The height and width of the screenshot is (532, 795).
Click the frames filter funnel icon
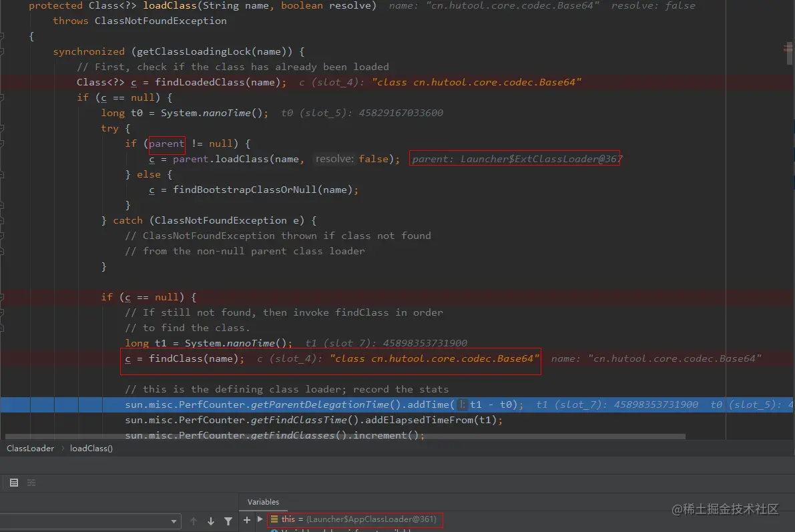coord(228,521)
